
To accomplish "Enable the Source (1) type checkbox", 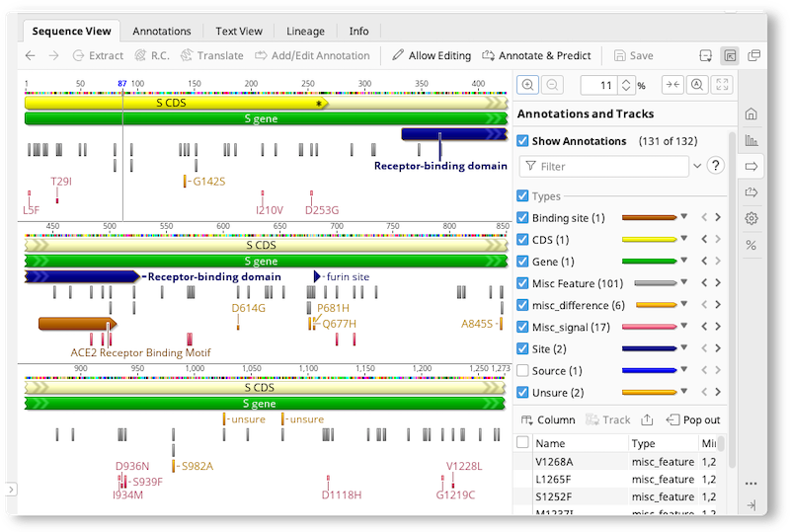I will point(522,371).
